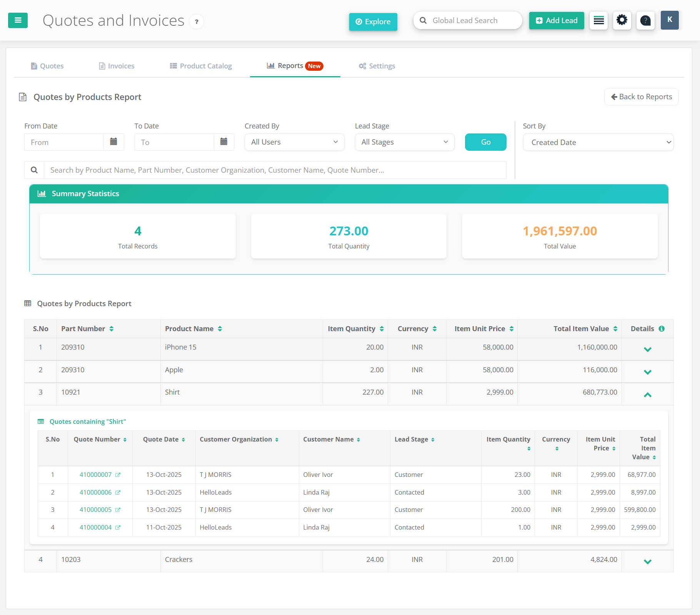Open the To Date calendar picker
This screenshot has height=615, width=700.
pyautogui.click(x=224, y=142)
